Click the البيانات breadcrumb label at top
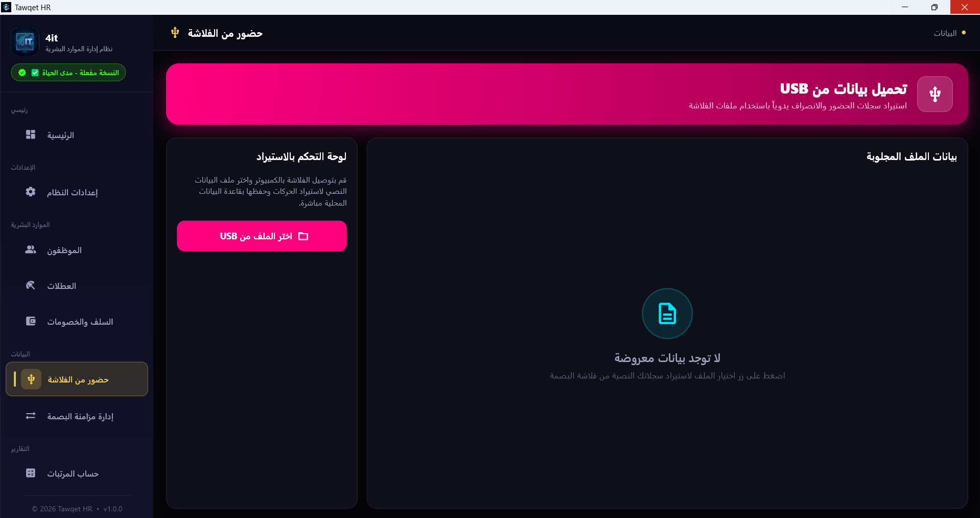This screenshot has width=980, height=518. [945, 33]
